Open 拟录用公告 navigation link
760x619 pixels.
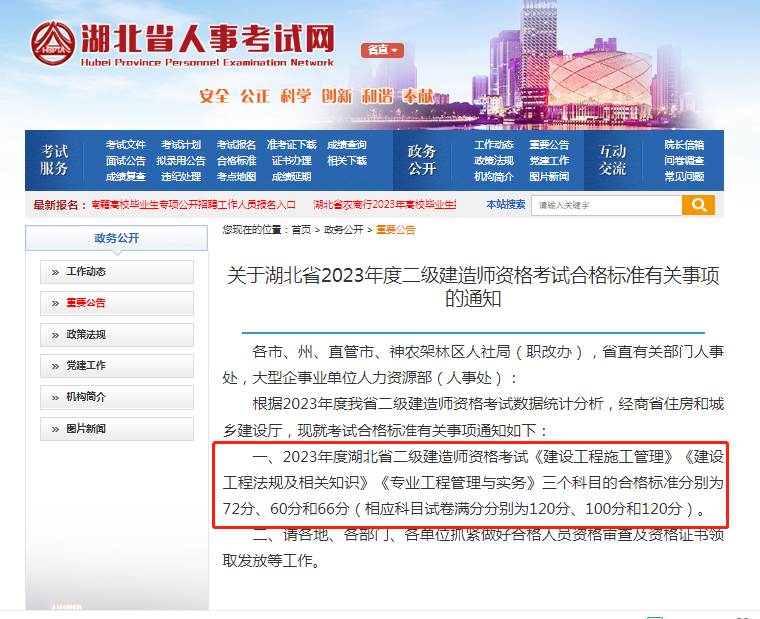pos(181,160)
